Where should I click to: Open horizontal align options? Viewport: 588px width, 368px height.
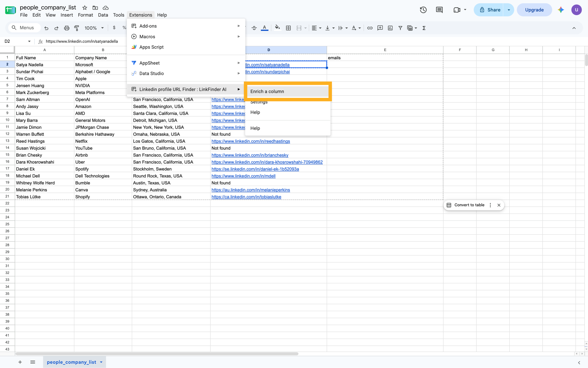tap(316, 28)
